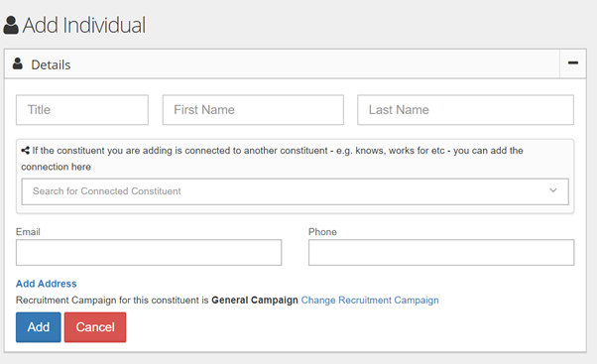Click the chevron arrow of constituent search

point(553,190)
